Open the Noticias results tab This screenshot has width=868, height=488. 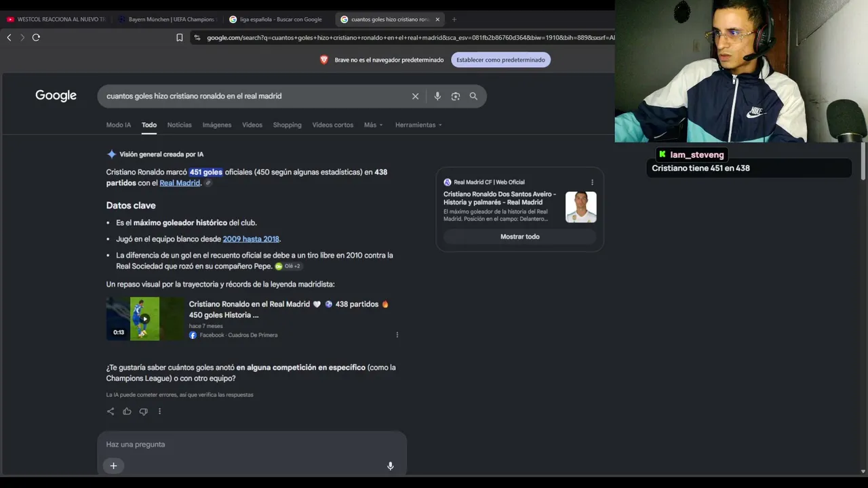pyautogui.click(x=180, y=125)
